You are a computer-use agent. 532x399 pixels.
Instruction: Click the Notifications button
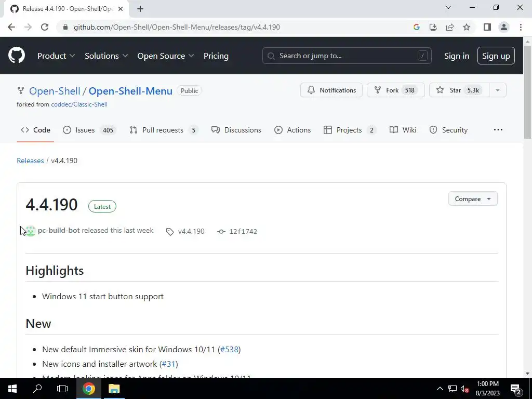click(331, 90)
